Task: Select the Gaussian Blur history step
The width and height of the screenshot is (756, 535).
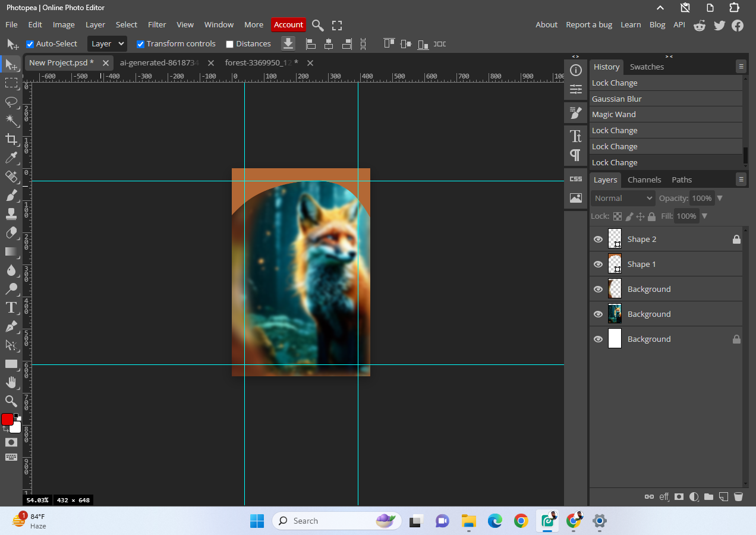Action: coord(616,99)
